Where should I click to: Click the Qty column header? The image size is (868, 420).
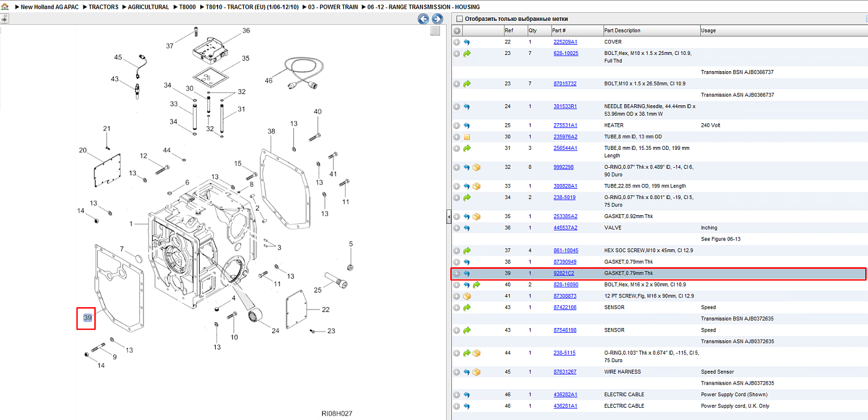click(538, 31)
